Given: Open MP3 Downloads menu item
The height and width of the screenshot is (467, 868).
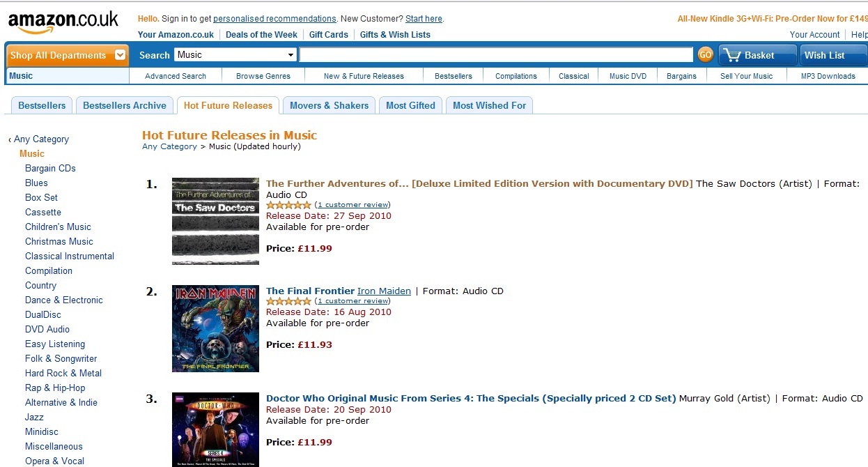Looking at the screenshot, I should tap(828, 76).
